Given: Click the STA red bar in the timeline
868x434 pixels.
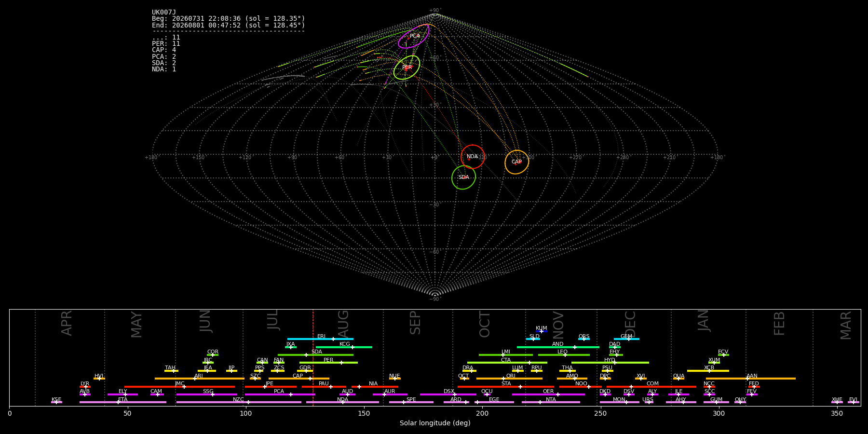Looking at the screenshot, I should (506, 387).
